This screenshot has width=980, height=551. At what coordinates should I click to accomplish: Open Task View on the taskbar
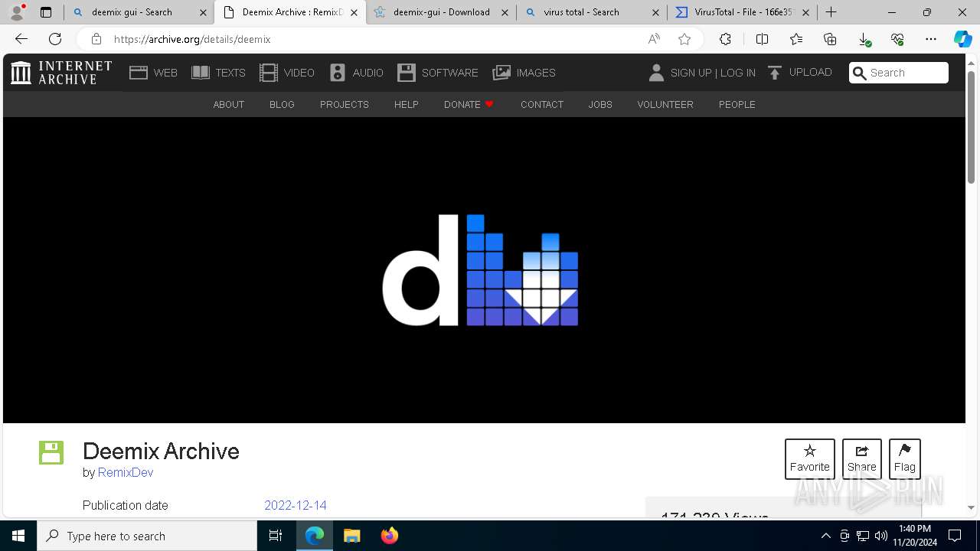click(276, 536)
